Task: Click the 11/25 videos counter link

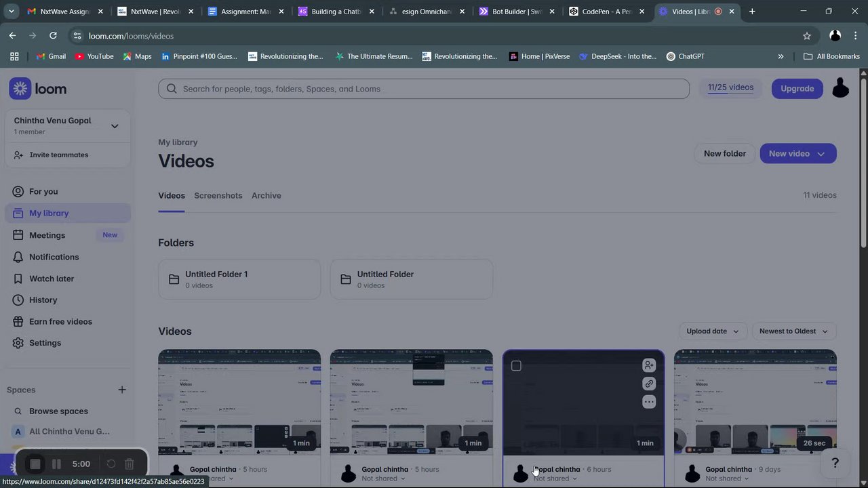Action: (x=730, y=87)
